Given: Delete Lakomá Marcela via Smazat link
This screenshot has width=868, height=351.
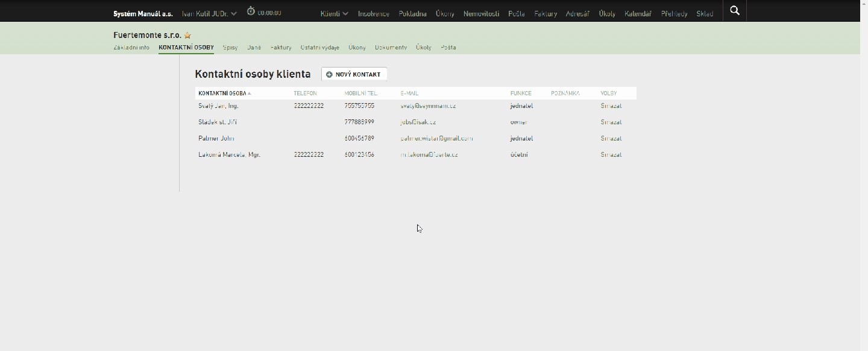Looking at the screenshot, I should 611,154.
